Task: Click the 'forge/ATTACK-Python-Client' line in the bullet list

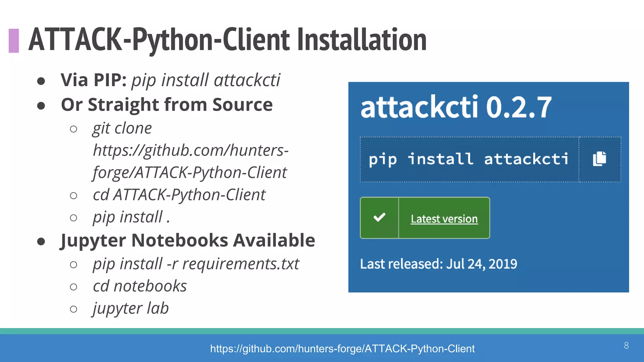Action: click(190, 173)
